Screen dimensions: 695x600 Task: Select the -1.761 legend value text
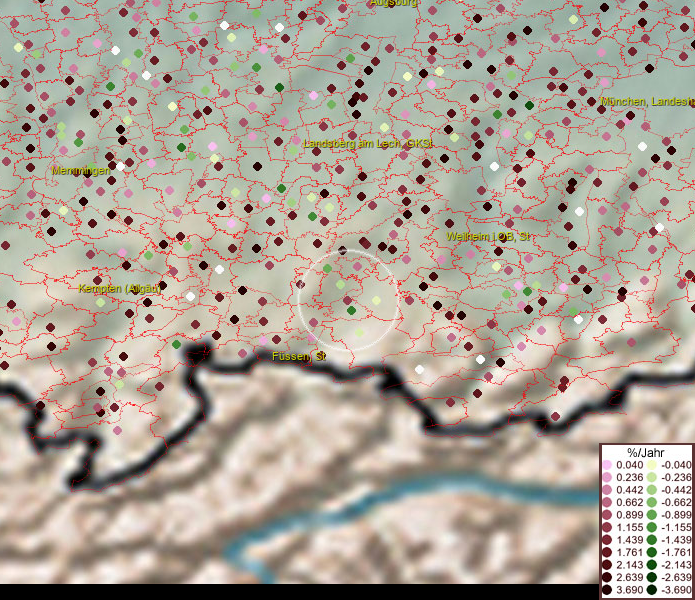coord(676,553)
